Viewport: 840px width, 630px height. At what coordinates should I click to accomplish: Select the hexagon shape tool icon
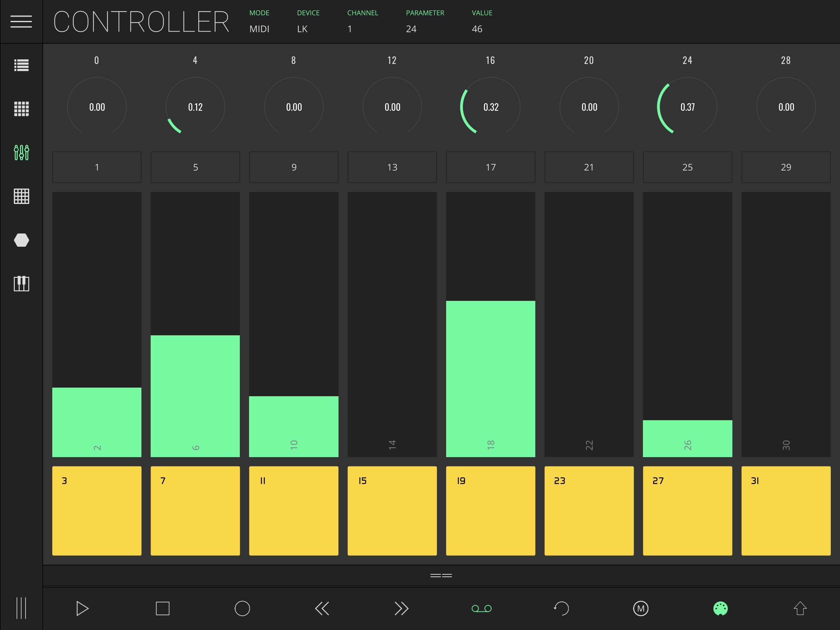tap(21, 240)
